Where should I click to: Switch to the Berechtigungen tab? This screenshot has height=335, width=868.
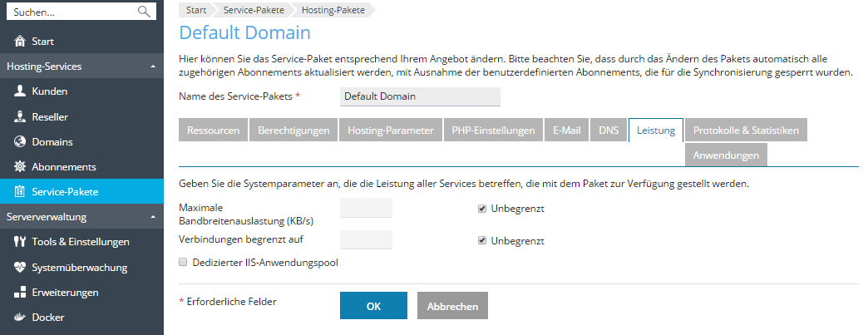293,131
